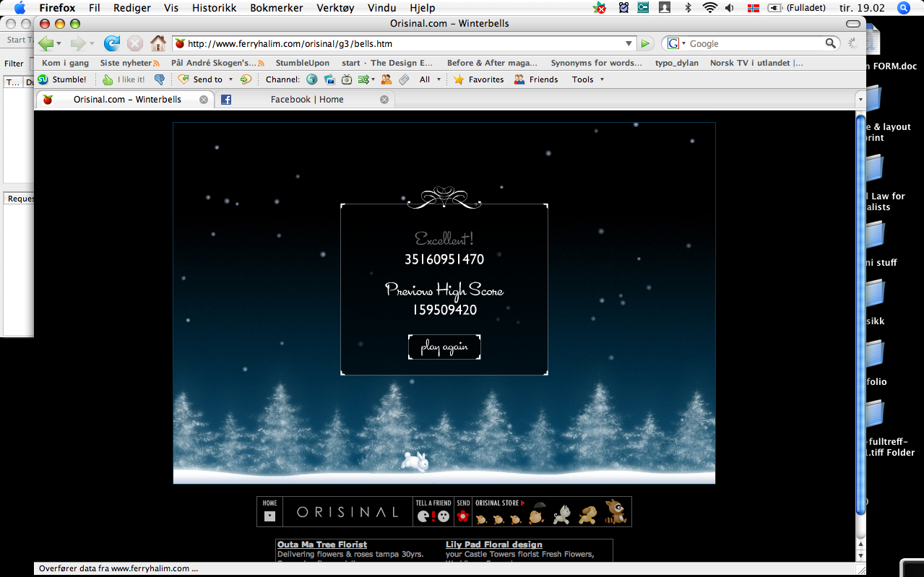The height and width of the screenshot is (577, 924).
Task: Click the toolbar toggle pill in title bar
Action: coord(853,24)
